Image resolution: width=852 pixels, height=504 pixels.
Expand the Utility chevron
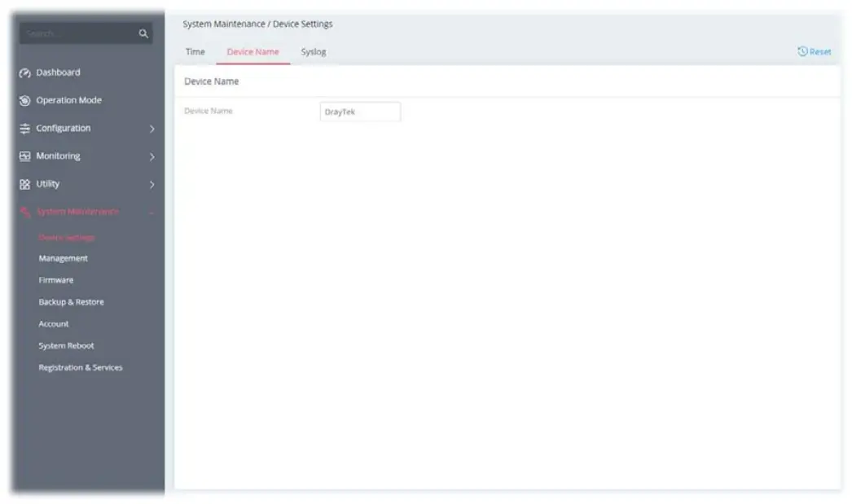[x=152, y=184]
